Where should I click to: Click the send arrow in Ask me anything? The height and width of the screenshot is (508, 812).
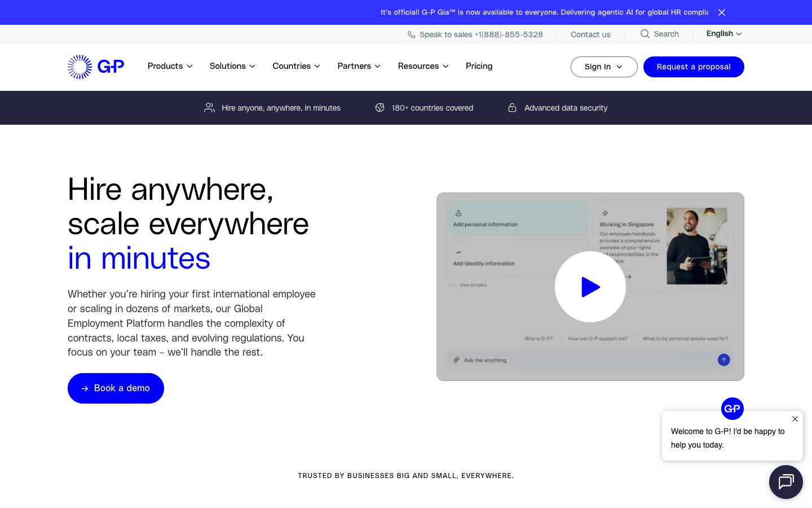723,360
